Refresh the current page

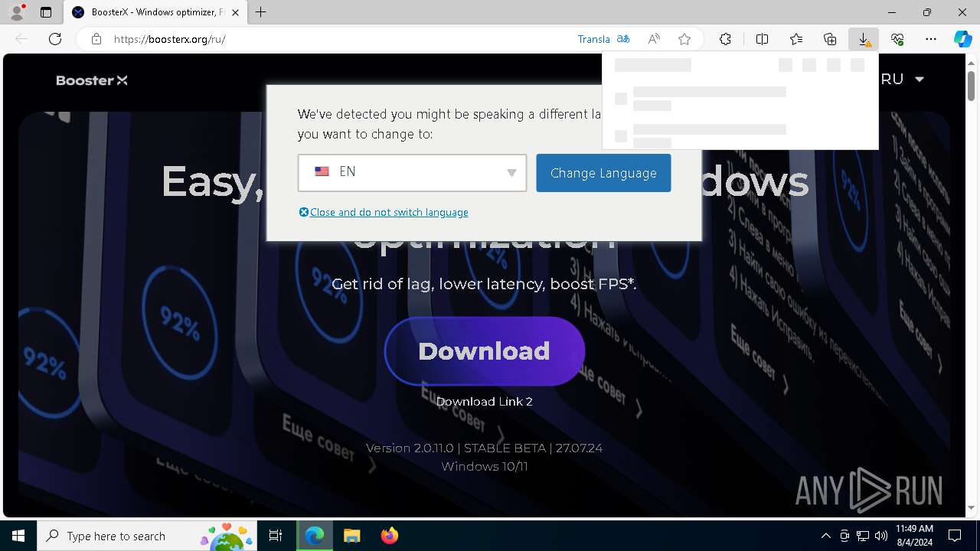(x=55, y=39)
